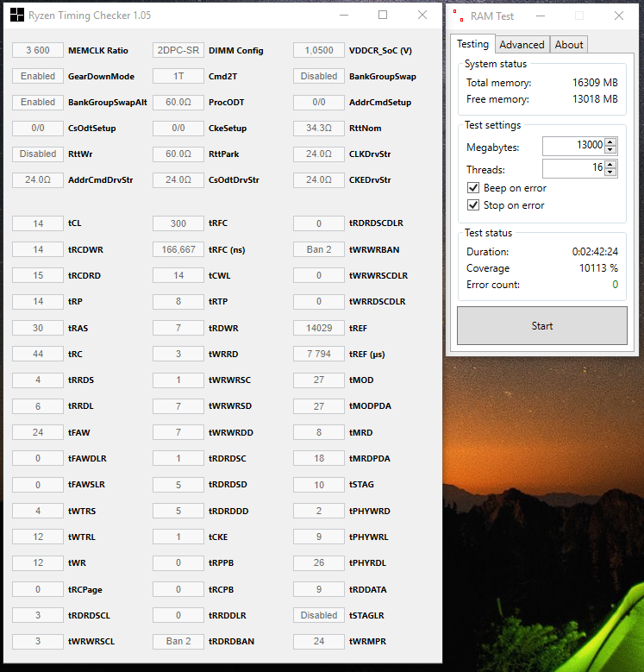Screen dimensions: 644x672
Task: Click the tRFC value 300
Action: pos(178,223)
